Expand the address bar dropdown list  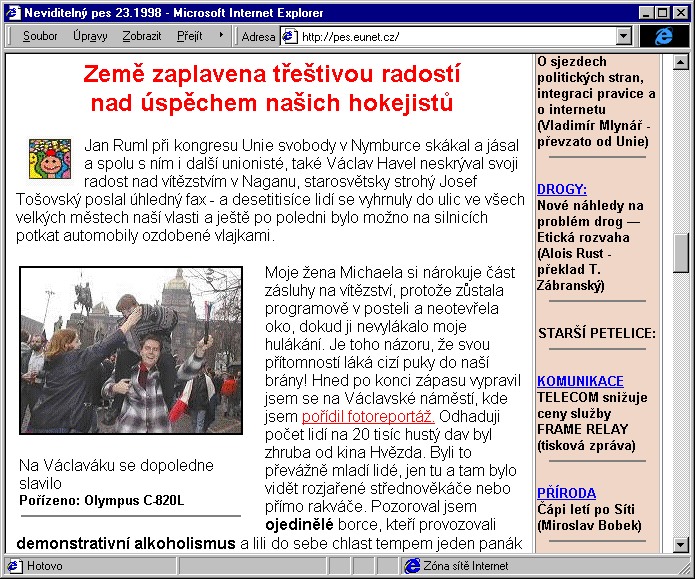tap(624, 36)
